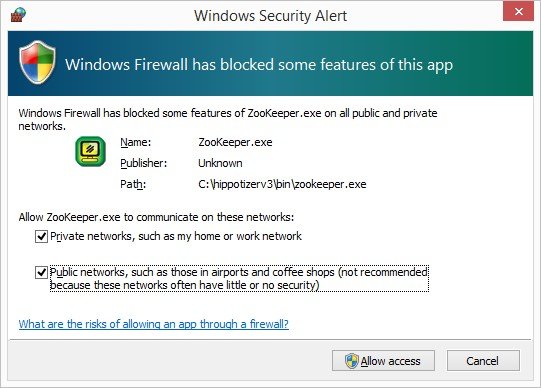Viewport: 541px width, 388px height.
Task: Click the green ZooKeeper application icon
Action: point(90,151)
